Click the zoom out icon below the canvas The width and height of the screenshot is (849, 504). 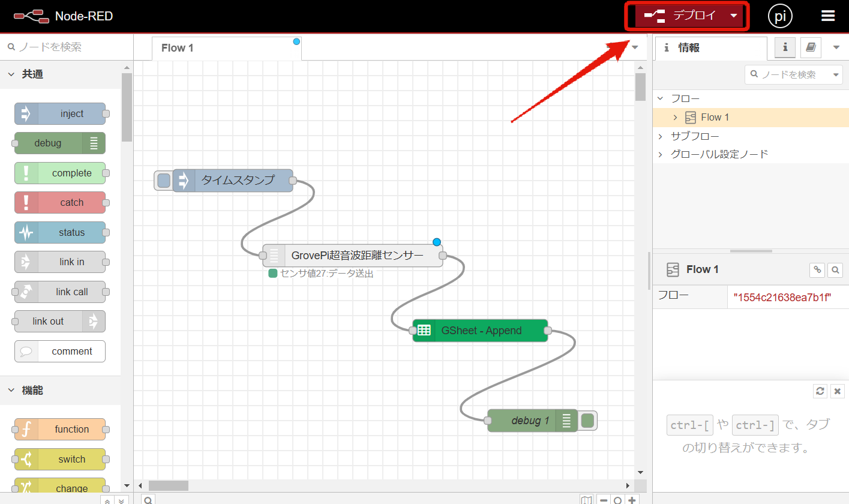point(604,499)
